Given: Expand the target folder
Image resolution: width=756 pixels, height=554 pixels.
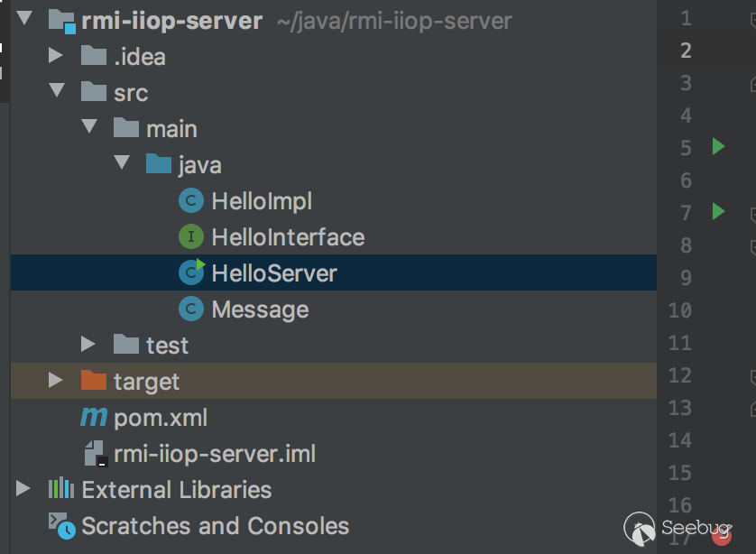Looking at the screenshot, I should point(56,381).
